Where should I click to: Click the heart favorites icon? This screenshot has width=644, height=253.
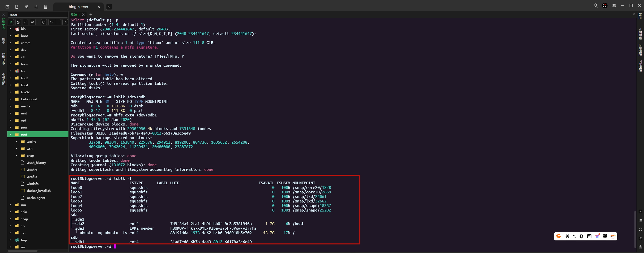[52, 22]
